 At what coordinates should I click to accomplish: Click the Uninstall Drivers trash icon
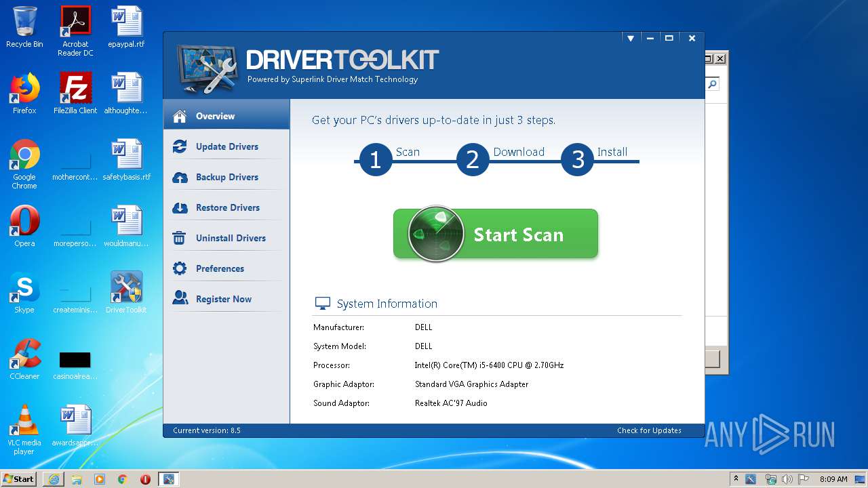pos(180,238)
